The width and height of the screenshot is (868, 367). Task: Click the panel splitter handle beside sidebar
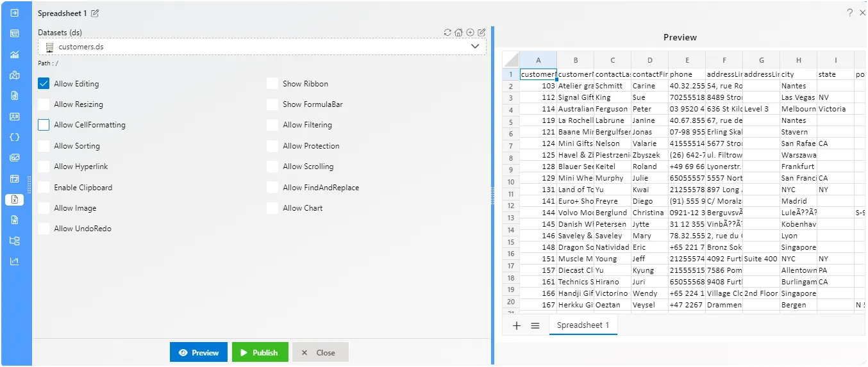(x=28, y=184)
